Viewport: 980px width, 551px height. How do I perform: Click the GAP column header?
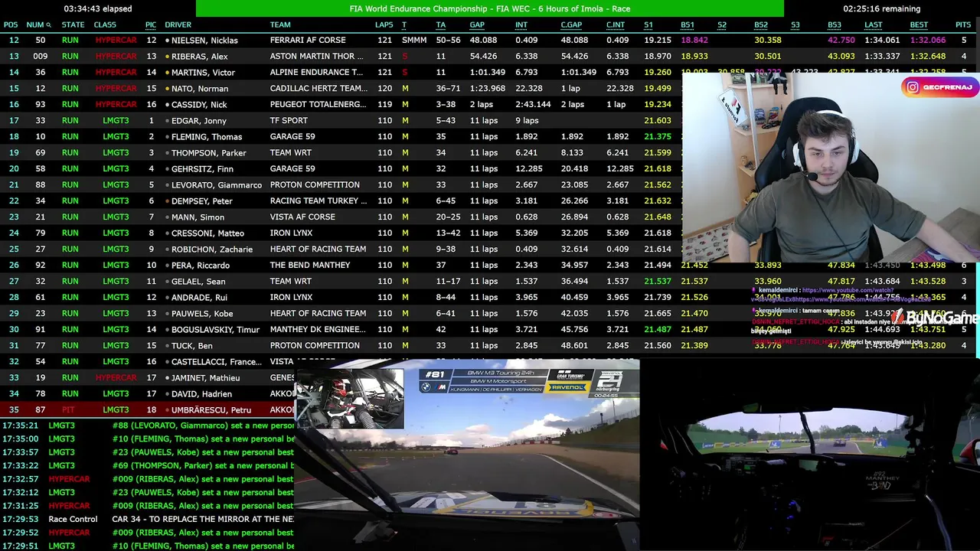pyautogui.click(x=477, y=25)
